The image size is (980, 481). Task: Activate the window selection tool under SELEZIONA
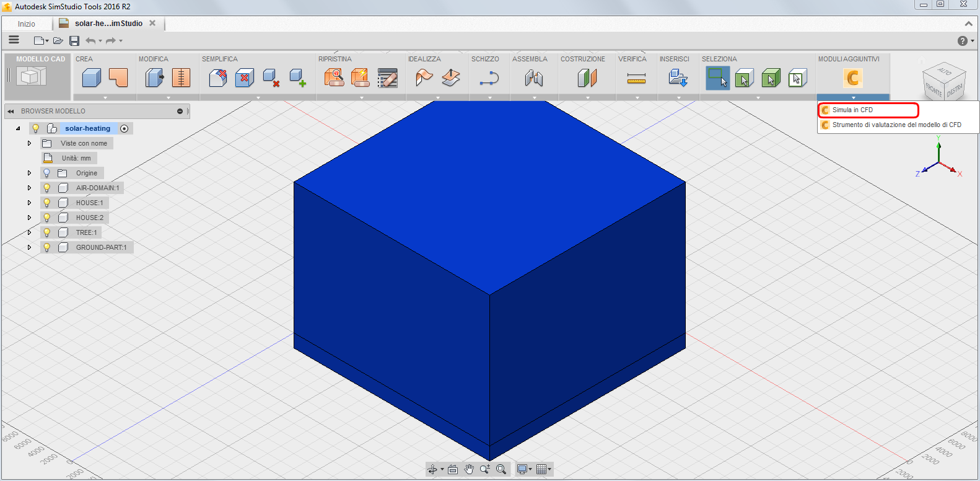[x=718, y=78]
